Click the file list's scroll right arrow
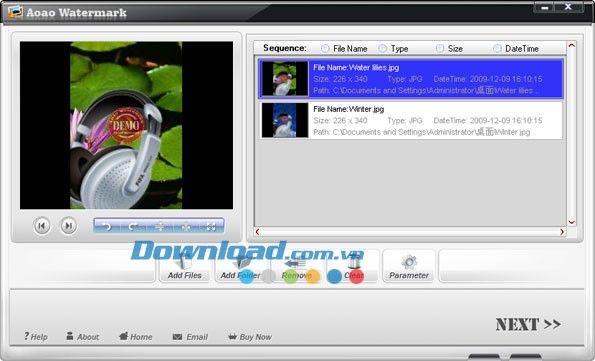Viewport: 595px width, 361px height. 562,232
